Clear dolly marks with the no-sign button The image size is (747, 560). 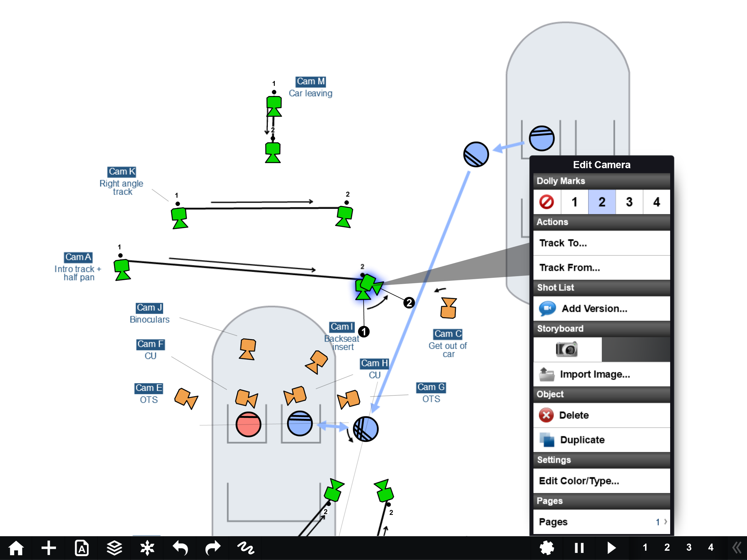(547, 202)
